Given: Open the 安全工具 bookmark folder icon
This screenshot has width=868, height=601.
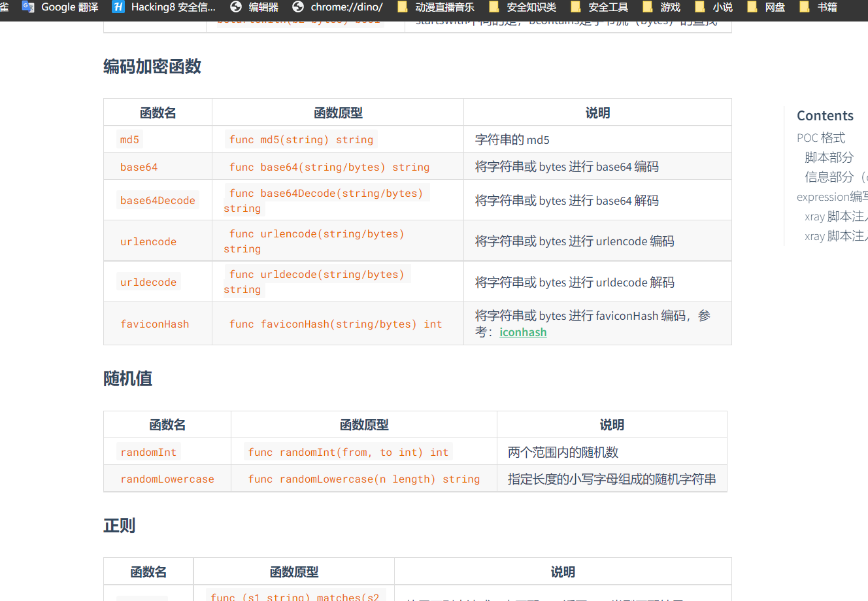Looking at the screenshot, I should pyautogui.click(x=576, y=7).
